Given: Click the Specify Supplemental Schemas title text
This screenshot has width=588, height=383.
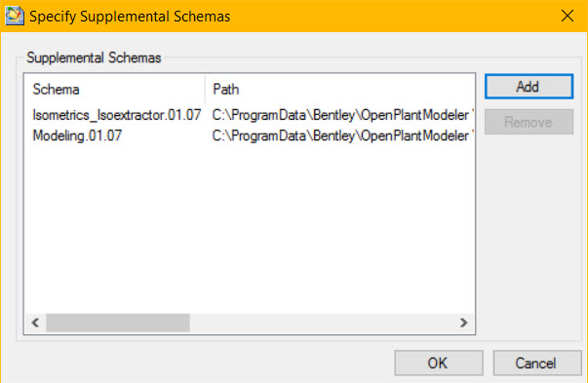Looking at the screenshot, I should click(130, 17).
